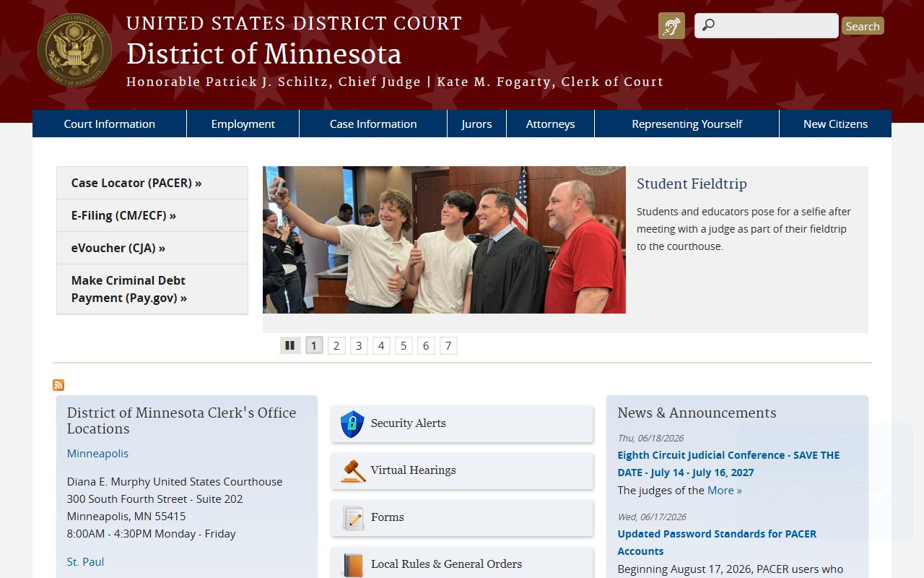Click the search text field
The image size is (924, 578).
pos(767,25)
